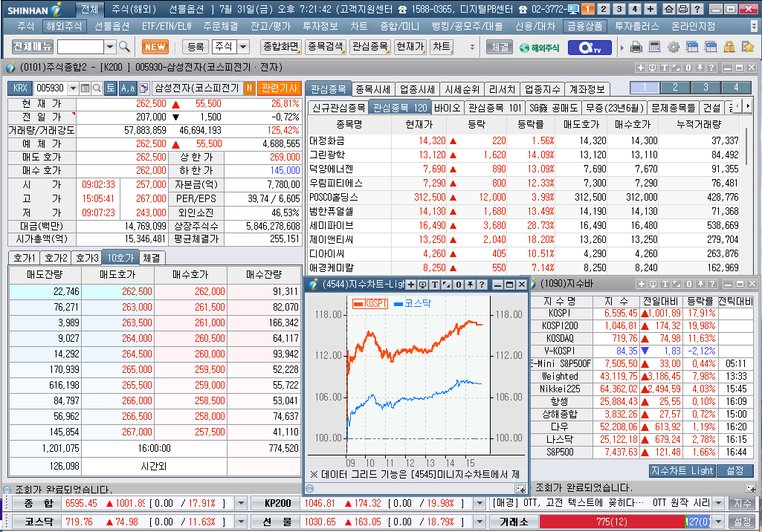This screenshot has width=762, height=532.
Task: Click 설정 button in 지수바 window
Action: click(x=735, y=471)
